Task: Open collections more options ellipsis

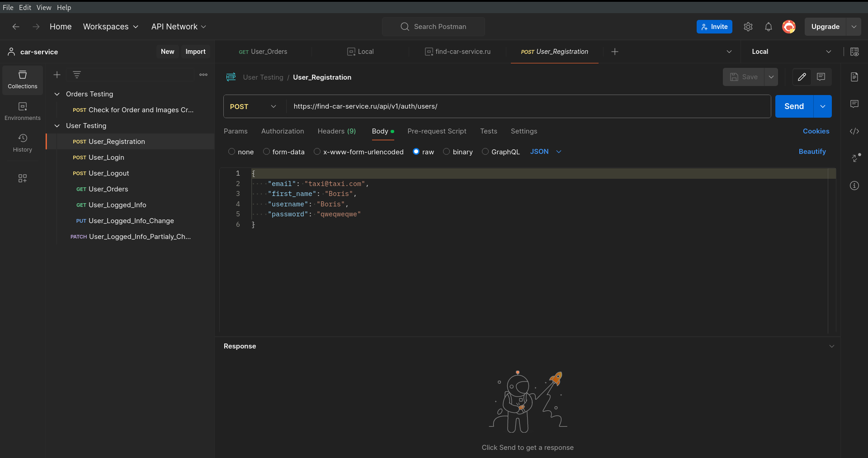Action: coord(203,75)
